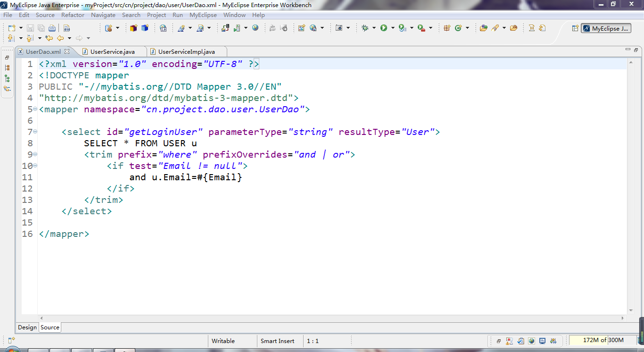Click the "getLoginUser" id value
The image size is (644, 352).
tap(163, 132)
